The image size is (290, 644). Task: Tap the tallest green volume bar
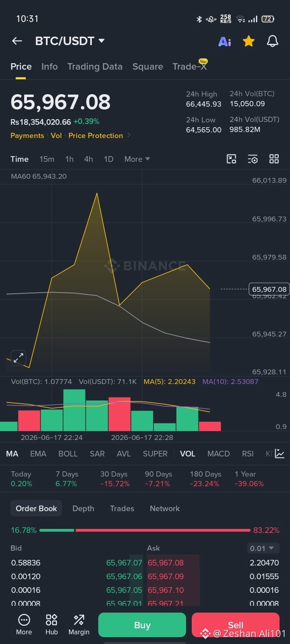[x=74, y=410]
